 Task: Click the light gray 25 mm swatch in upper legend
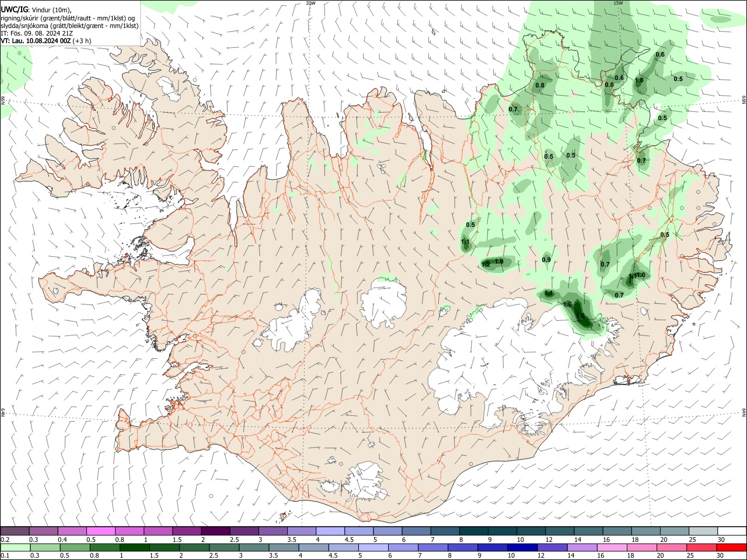click(x=703, y=531)
